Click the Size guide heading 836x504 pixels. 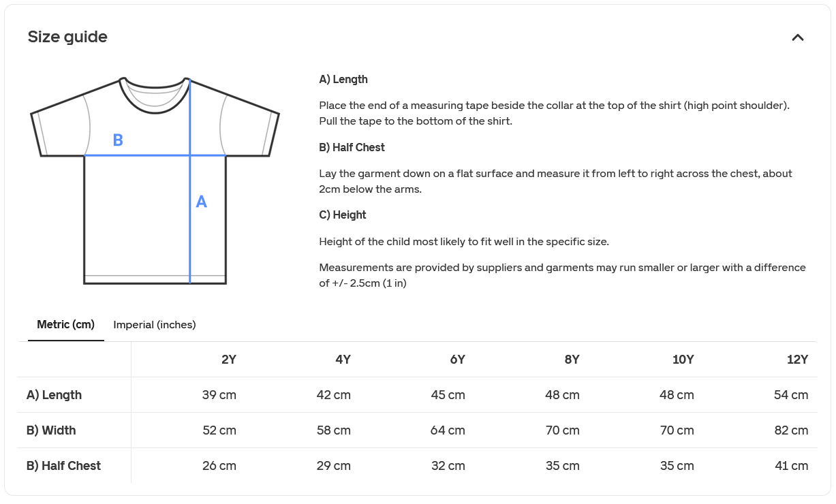(67, 37)
